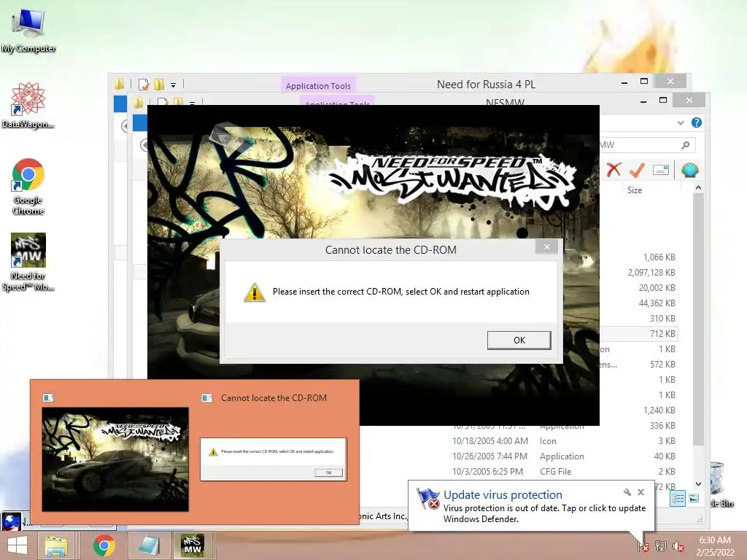The image size is (747, 560).
Task: Open the network tray icon
Action: pos(660,545)
